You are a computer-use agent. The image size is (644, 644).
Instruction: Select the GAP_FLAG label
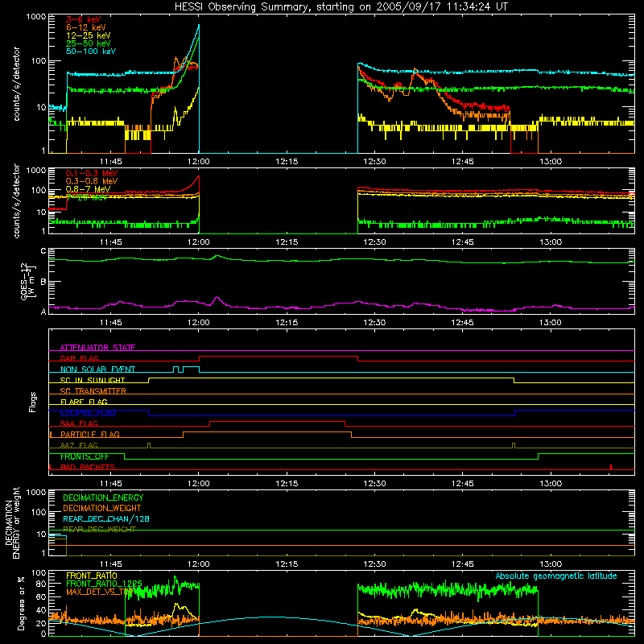pyautogui.click(x=79, y=358)
